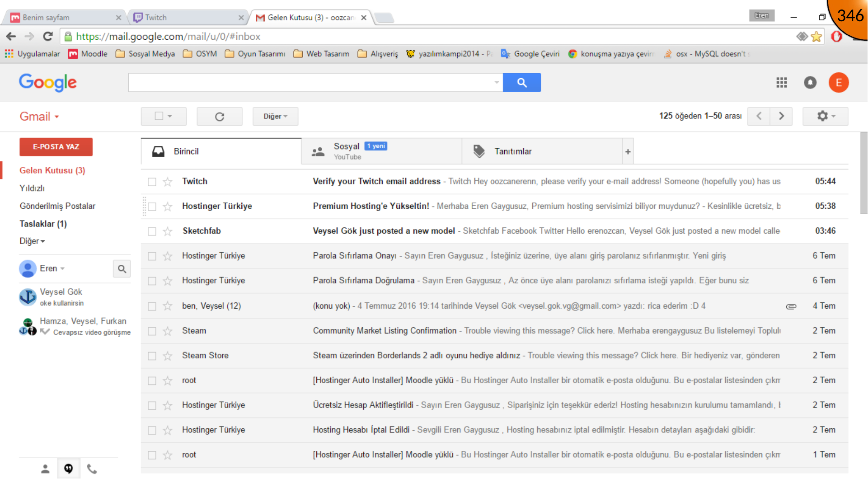Open the Hangouts conversations icon at bottom
The image size is (868, 488).
point(68,469)
